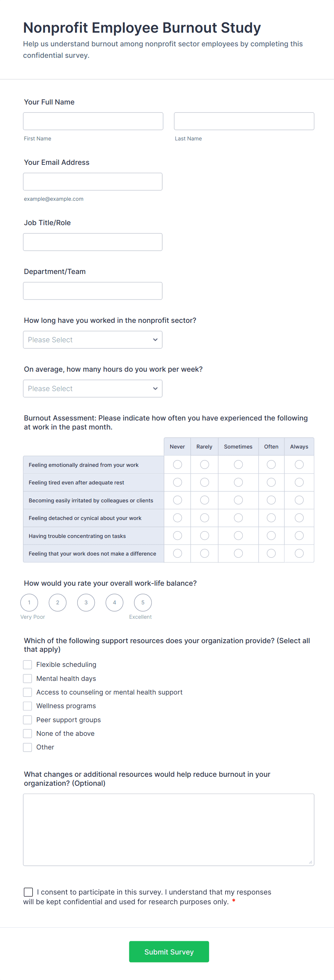Click the burnout suggestions text area

point(168,830)
